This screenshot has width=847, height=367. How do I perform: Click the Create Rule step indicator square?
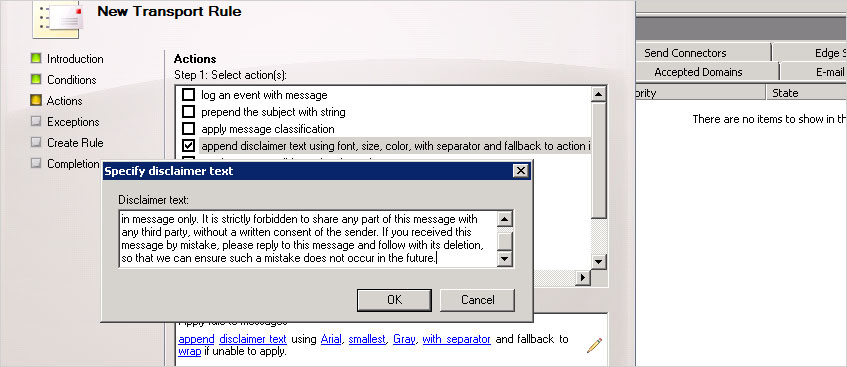(36, 143)
